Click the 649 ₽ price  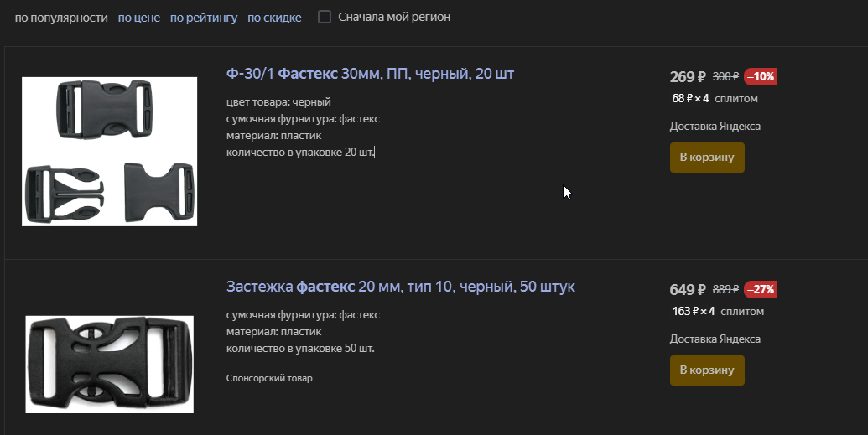(688, 289)
